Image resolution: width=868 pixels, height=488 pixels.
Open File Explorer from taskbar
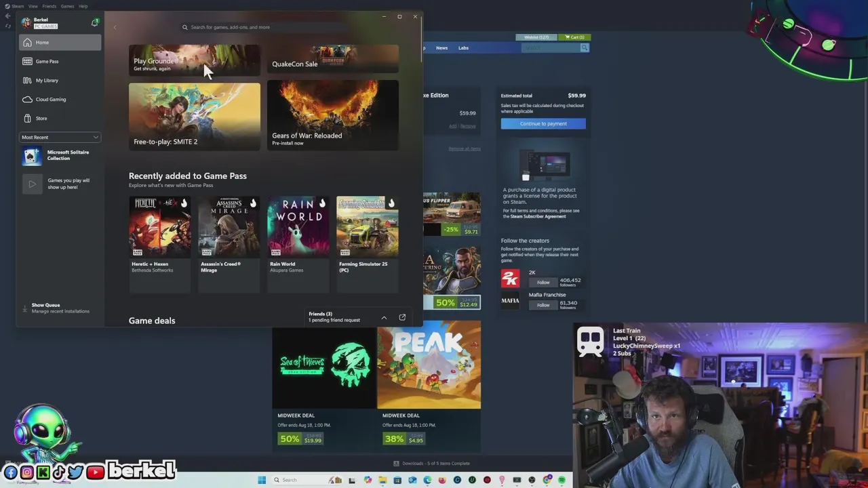pos(382,480)
